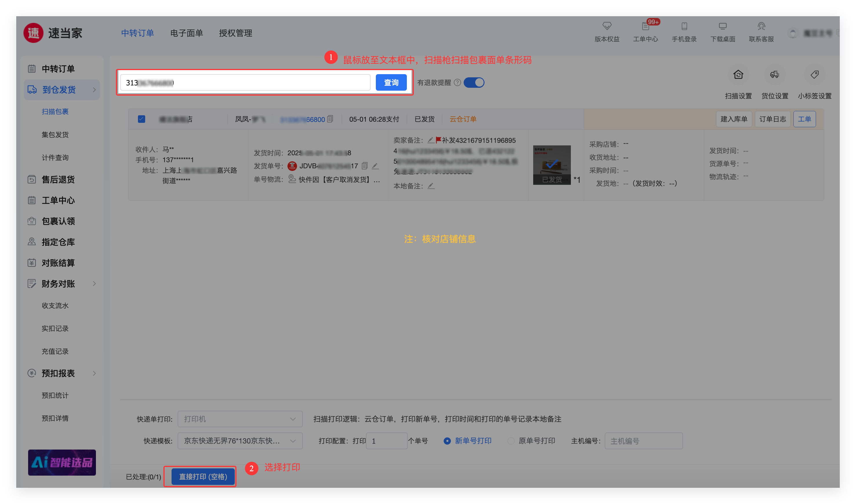856x504 pixels.
Task: Focus the 主机编号 input field
Action: pos(643,441)
